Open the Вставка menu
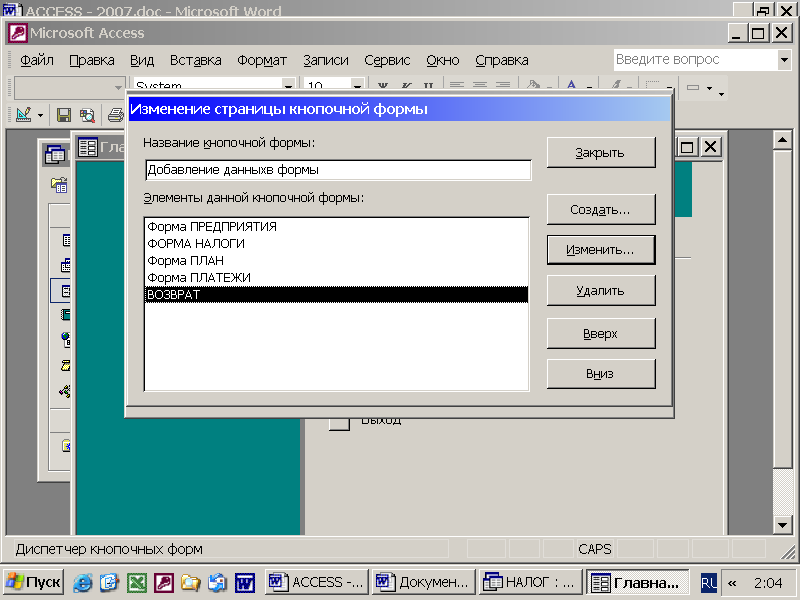The width and height of the screenshot is (800, 600). pyautogui.click(x=195, y=60)
